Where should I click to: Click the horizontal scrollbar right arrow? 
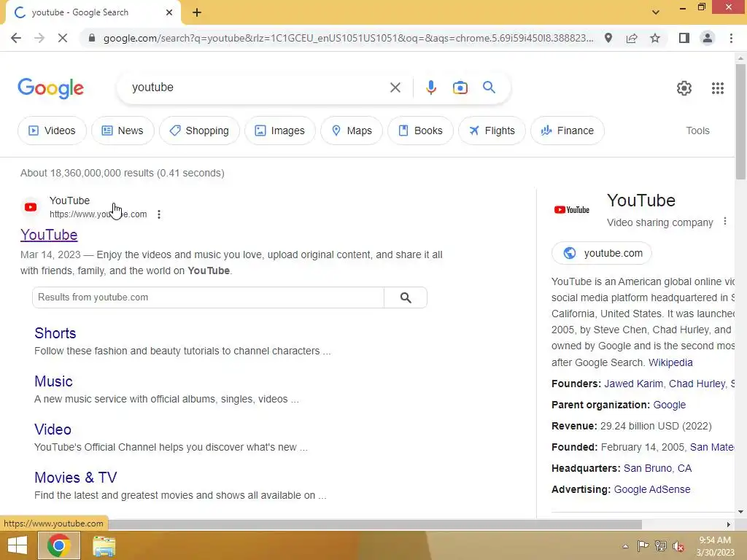729,525
